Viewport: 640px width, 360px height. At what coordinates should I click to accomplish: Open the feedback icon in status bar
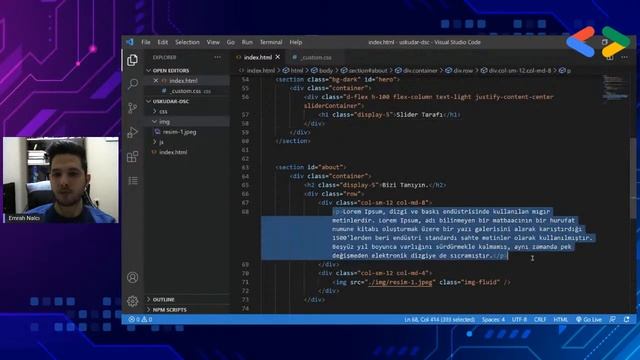613,320
